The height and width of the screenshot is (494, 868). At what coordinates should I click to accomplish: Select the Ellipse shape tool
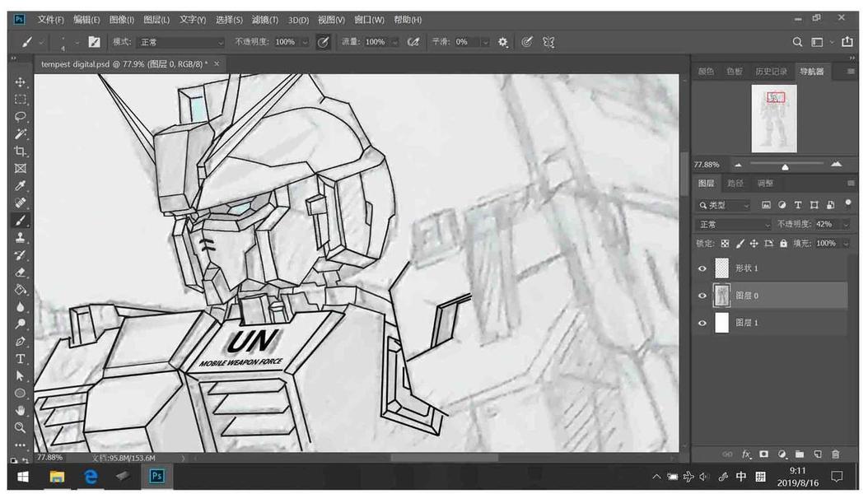pos(21,393)
